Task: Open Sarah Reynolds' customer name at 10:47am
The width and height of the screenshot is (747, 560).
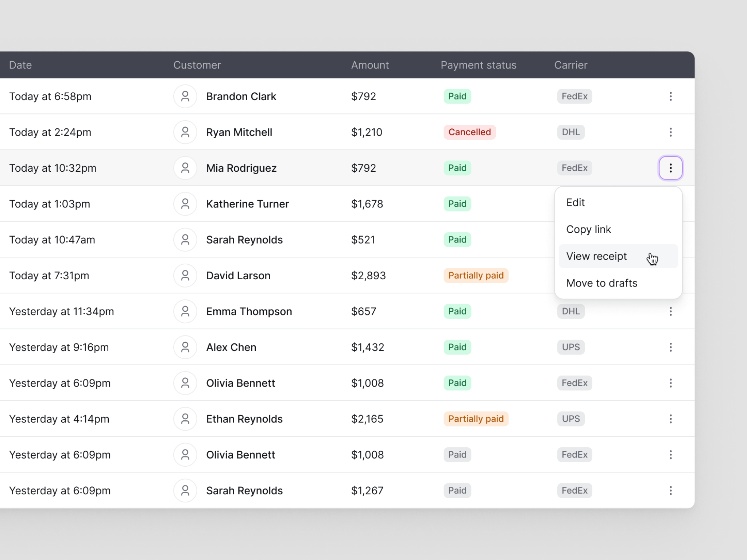Action: tap(244, 240)
